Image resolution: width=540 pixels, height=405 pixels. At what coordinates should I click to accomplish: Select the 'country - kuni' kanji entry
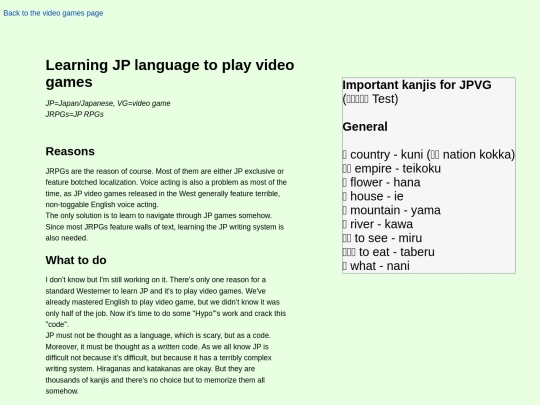point(428,155)
